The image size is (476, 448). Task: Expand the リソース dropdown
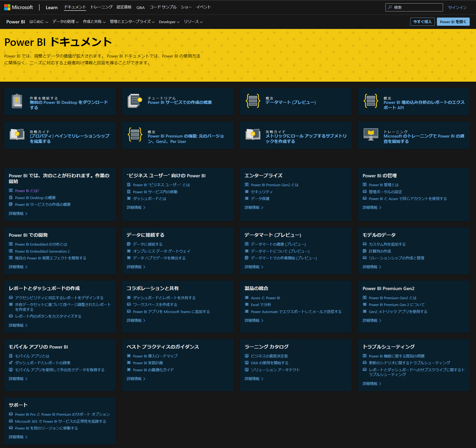click(x=193, y=22)
